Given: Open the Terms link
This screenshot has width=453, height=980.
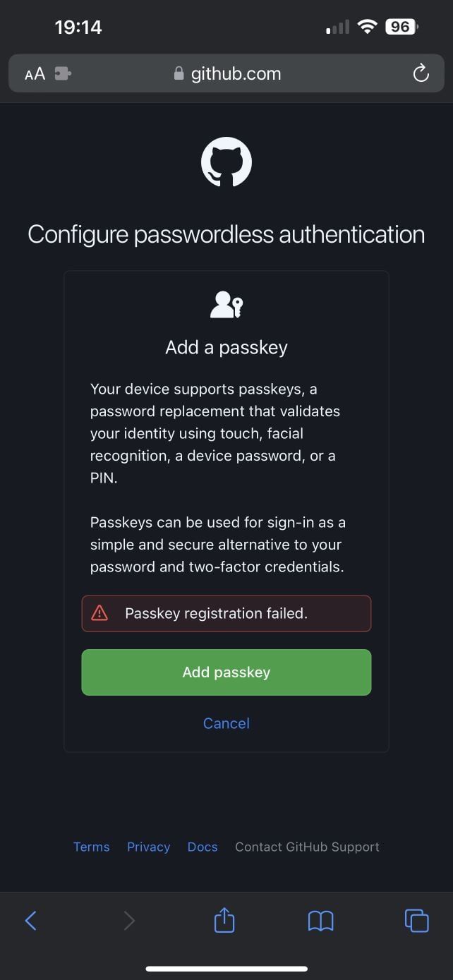Looking at the screenshot, I should pyautogui.click(x=92, y=847).
